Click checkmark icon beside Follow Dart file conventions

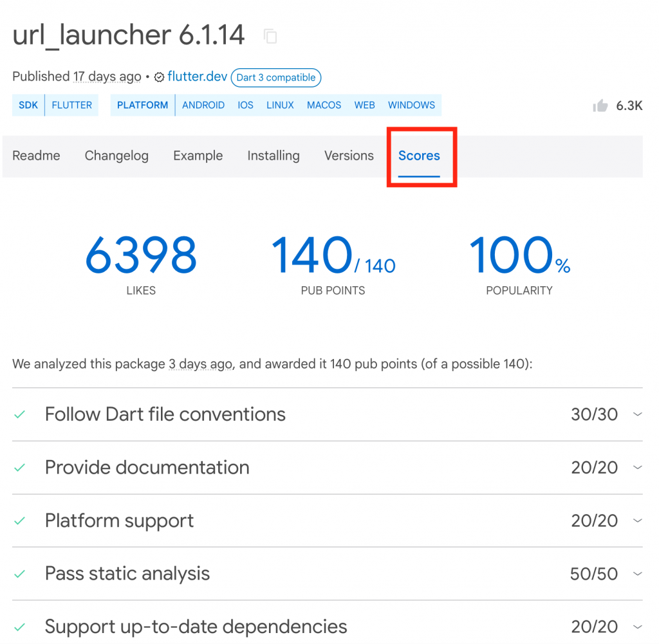click(x=19, y=414)
